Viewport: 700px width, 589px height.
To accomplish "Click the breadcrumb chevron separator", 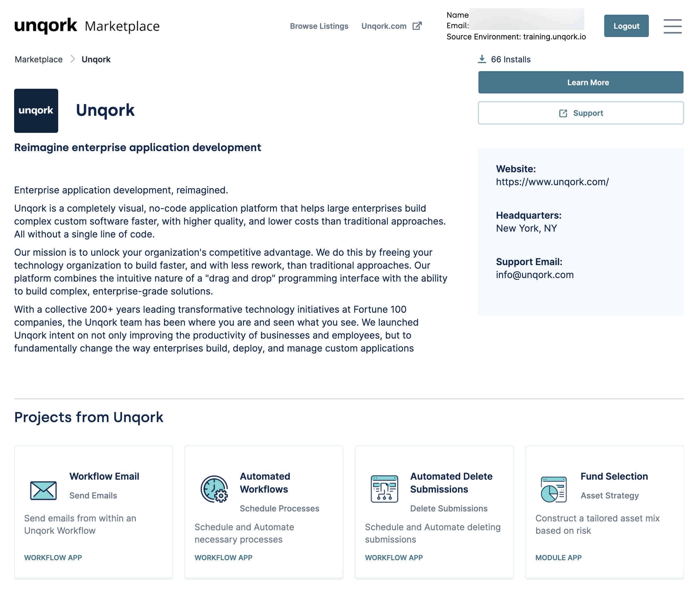I will tap(72, 59).
